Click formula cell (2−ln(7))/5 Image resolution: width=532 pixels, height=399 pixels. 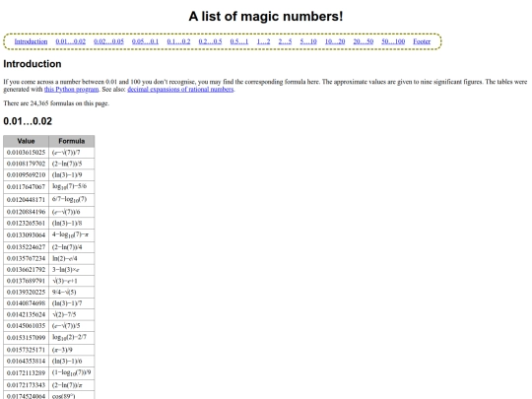[x=72, y=164]
